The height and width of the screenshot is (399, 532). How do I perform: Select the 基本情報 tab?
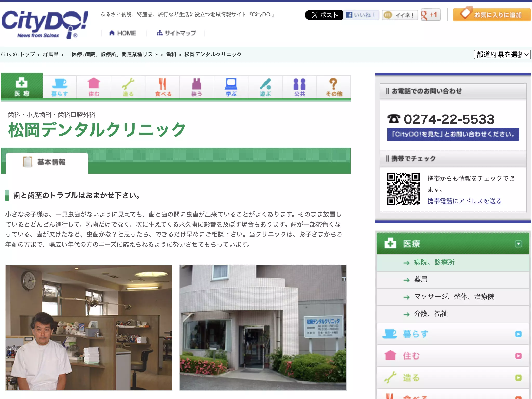(47, 163)
